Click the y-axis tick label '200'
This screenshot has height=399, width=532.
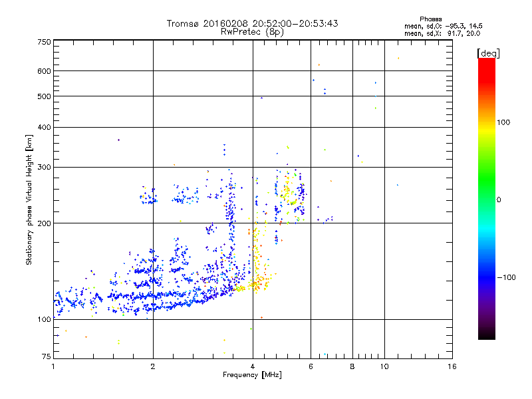point(44,223)
